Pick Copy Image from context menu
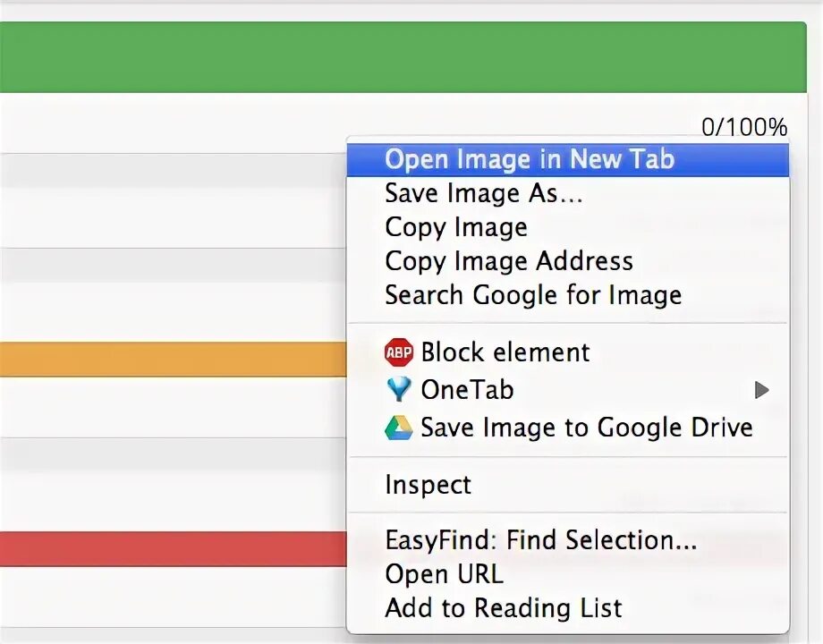Screen dimensions: 823x644 coord(456,227)
